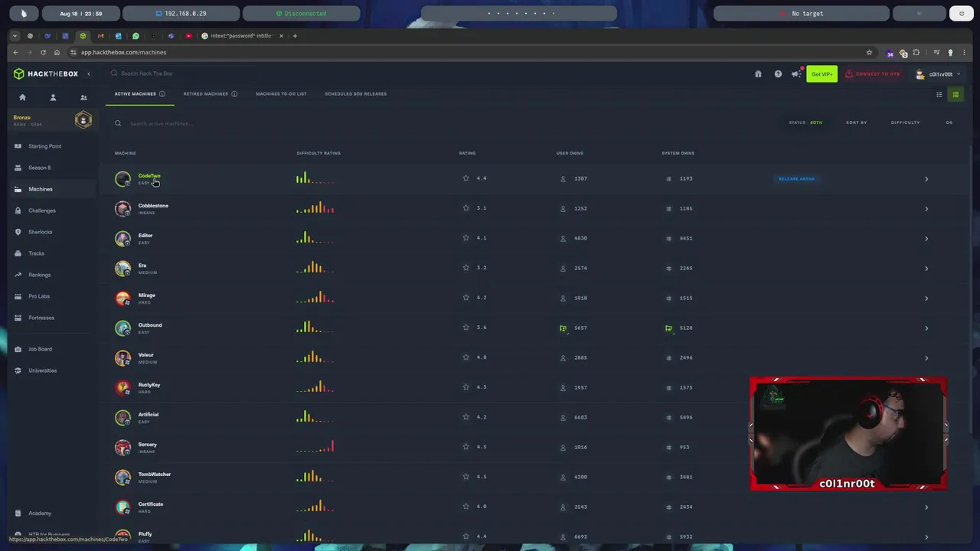Open the gift box icon in header
The width and height of the screenshot is (980, 551).
point(758,73)
